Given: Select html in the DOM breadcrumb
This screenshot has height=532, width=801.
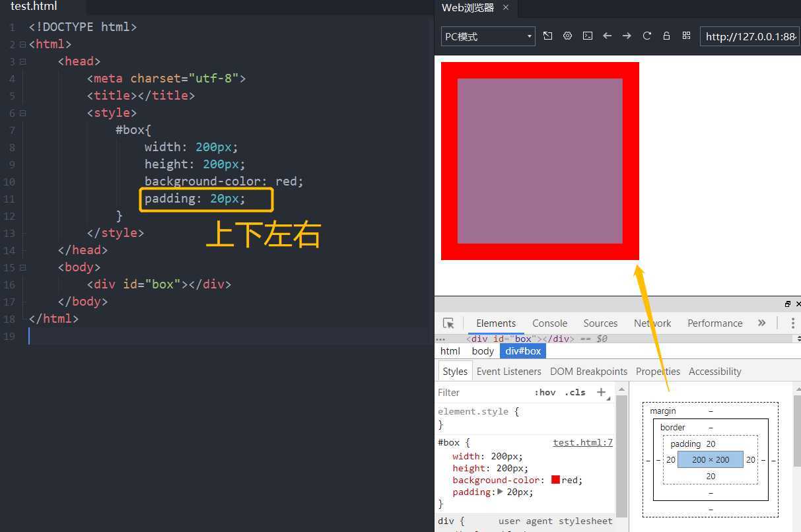Looking at the screenshot, I should click(x=450, y=350).
